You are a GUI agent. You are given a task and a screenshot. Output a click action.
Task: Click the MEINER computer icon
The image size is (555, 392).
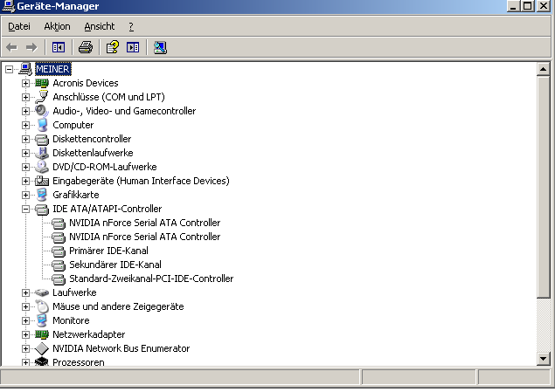coord(25,69)
